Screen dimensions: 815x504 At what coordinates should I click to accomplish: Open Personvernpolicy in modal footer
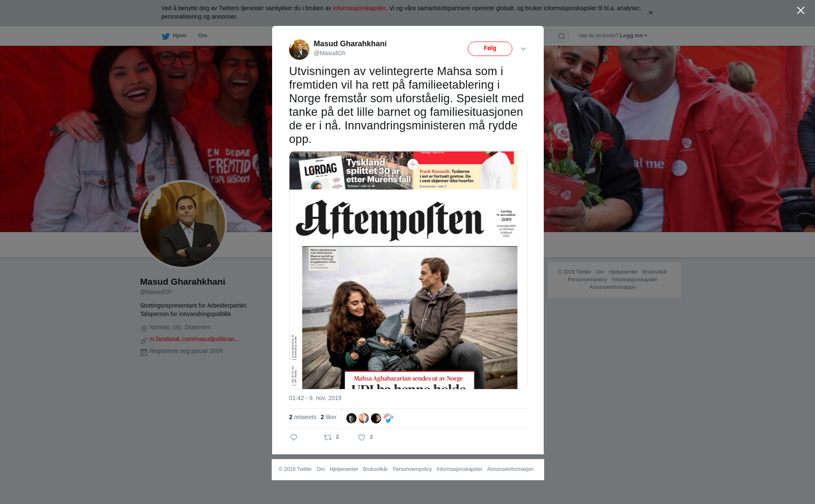pyautogui.click(x=412, y=469)
